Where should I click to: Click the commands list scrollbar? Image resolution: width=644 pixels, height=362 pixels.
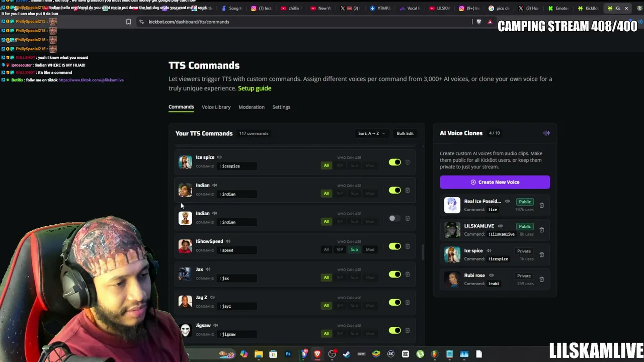[x=423, y=252]
